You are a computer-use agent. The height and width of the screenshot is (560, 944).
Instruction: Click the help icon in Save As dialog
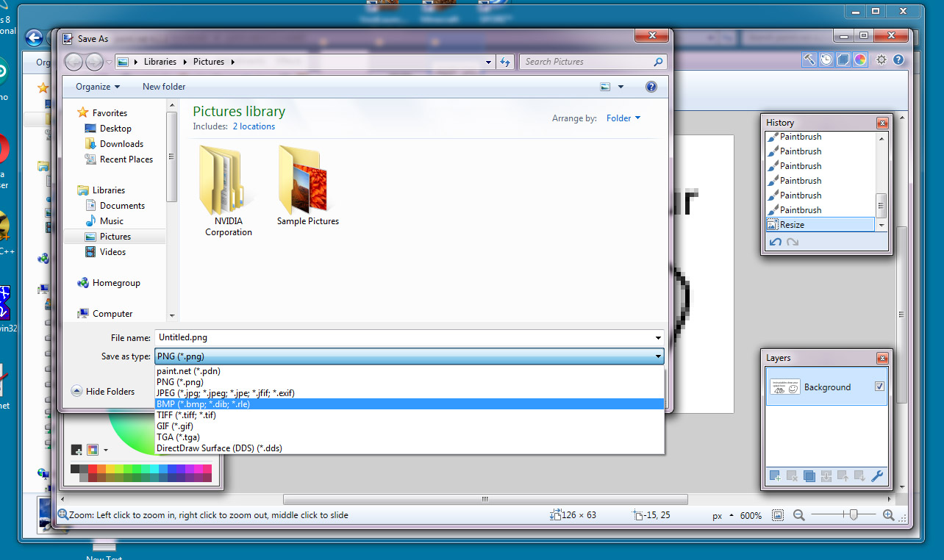tap(651, 87)
